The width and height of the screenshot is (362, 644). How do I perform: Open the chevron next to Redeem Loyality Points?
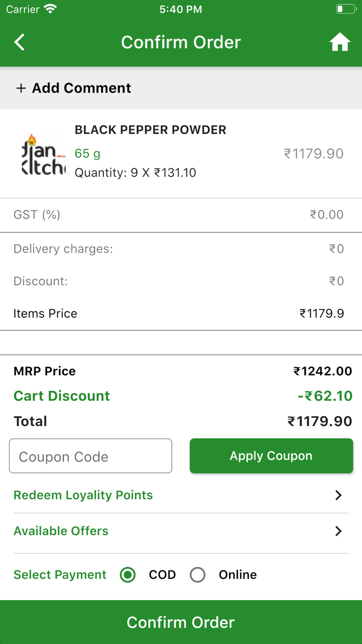(339, 495)
